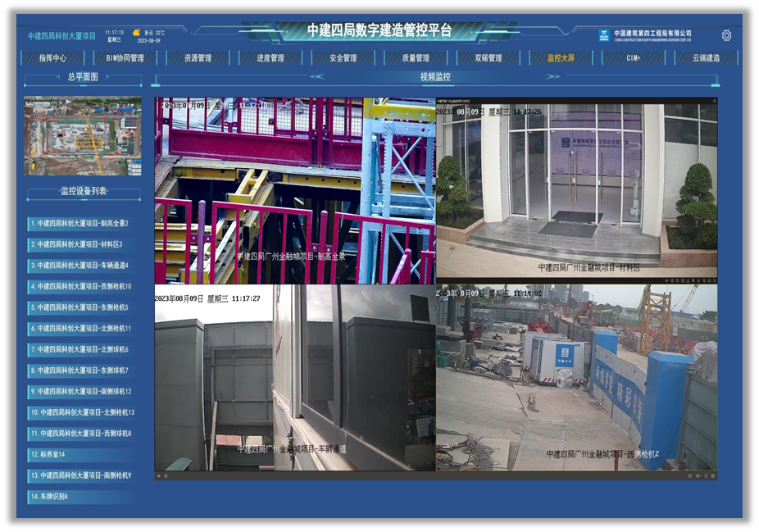
Task: Open 车牌识别A device entry
Action: (51, 497)
